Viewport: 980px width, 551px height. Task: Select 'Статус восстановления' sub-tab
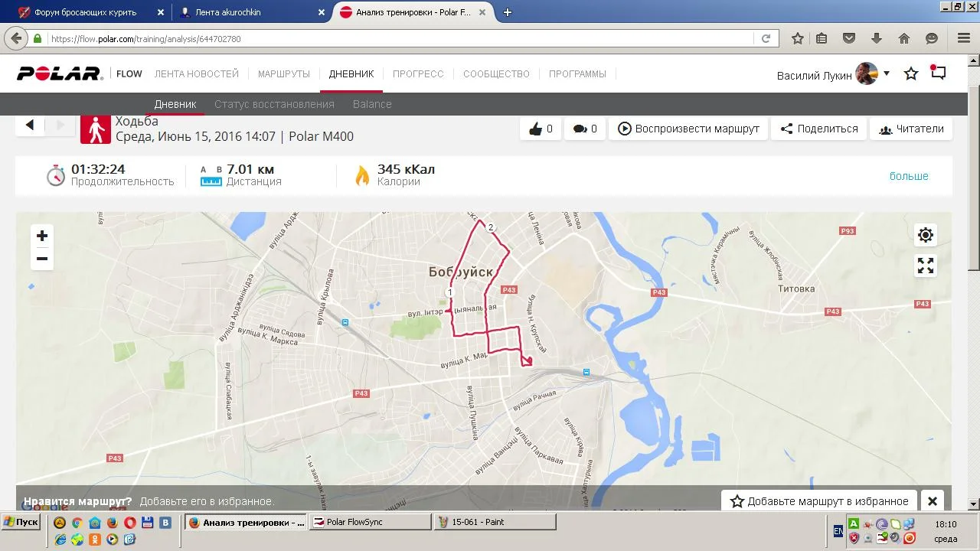click(x=274, y=104)
